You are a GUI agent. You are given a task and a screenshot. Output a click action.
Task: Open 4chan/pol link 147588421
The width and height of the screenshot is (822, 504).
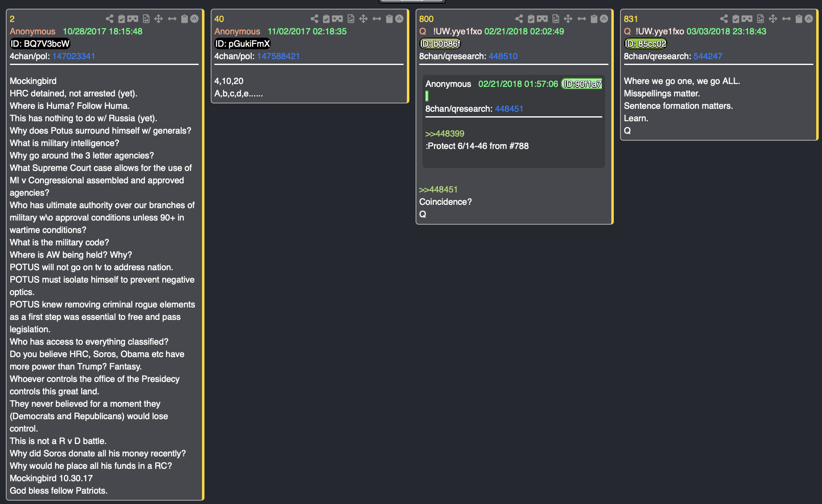tap(278, 56)
